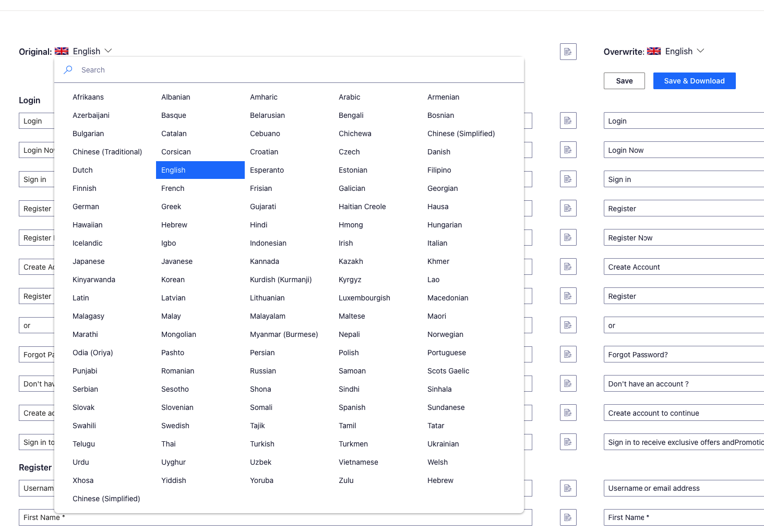
Task: Click translate icon beside the First Name row
Action: pos(568,517)
